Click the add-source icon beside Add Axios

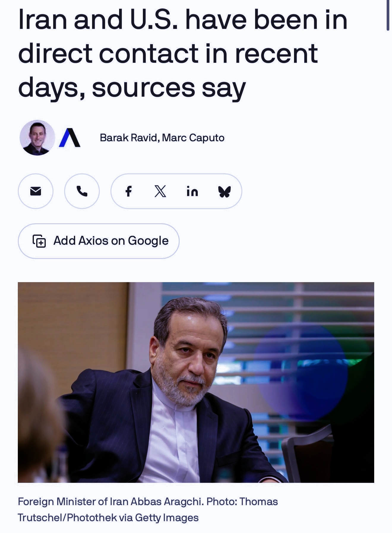(39, 241)
